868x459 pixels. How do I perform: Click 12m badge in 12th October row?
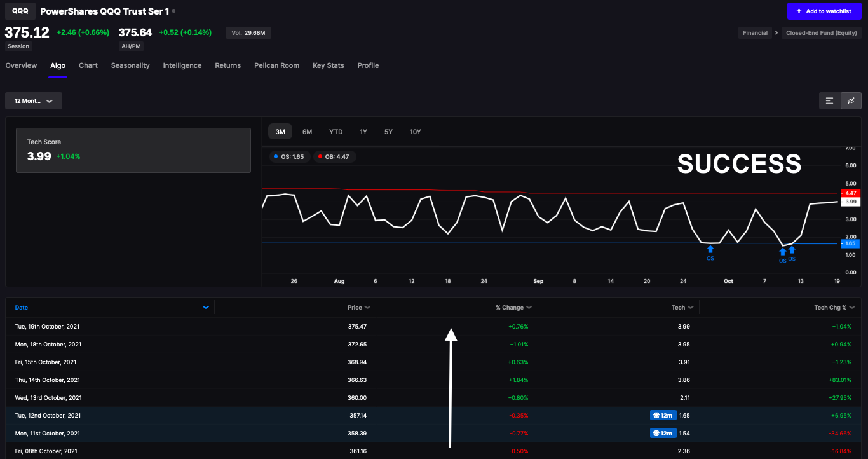662,415
